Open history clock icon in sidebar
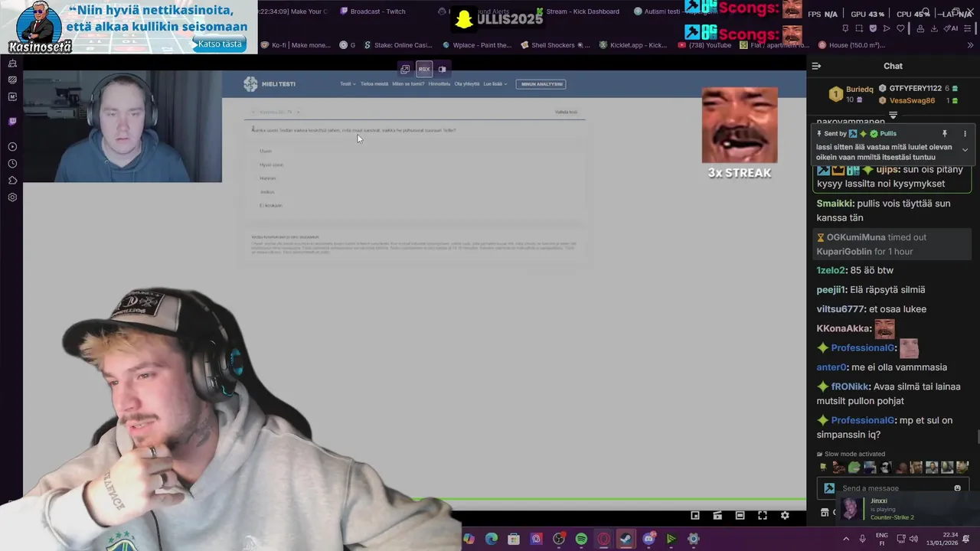The height and width of the screenshot is (551, 980). [12, 164]
